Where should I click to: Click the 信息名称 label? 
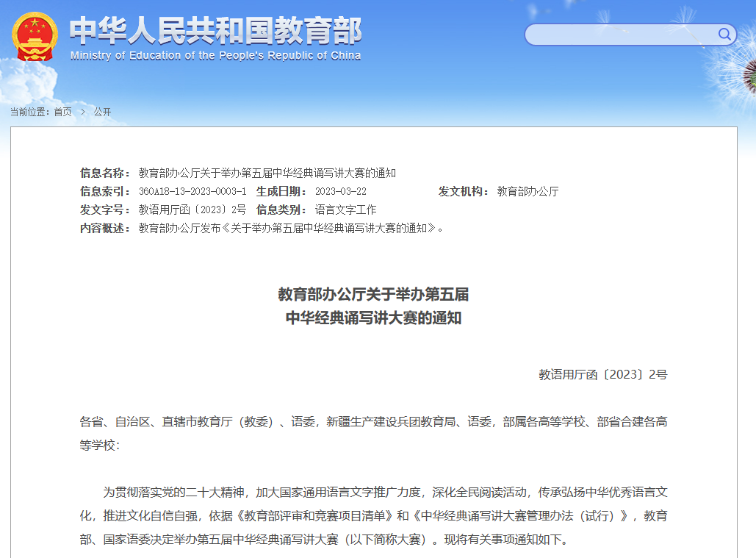(104, 173)
